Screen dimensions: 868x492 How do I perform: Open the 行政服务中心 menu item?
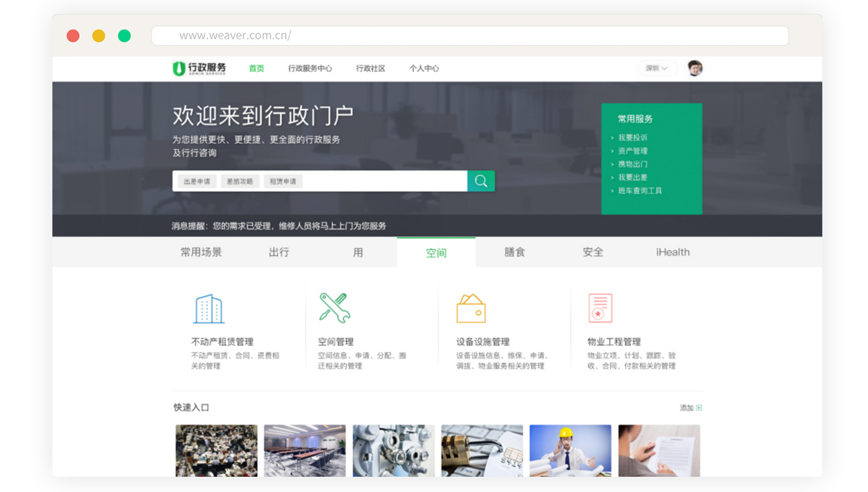point(310,68)
